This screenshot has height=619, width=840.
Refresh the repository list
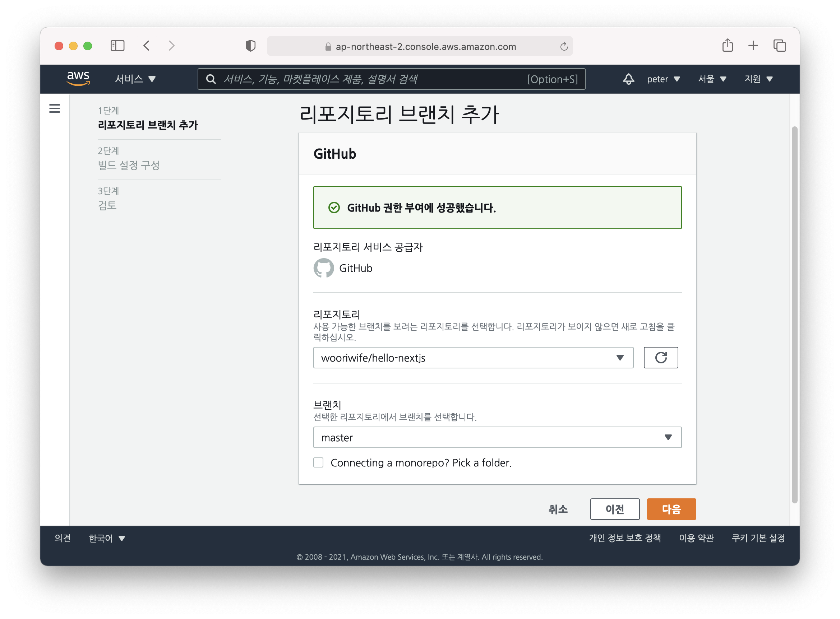click(x=660, y=358)
